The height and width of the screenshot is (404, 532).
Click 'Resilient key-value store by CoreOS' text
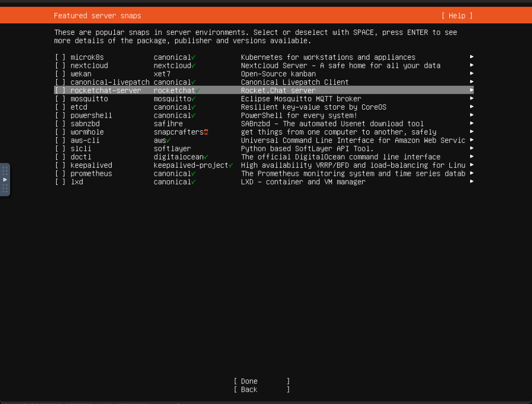[313, 107]
